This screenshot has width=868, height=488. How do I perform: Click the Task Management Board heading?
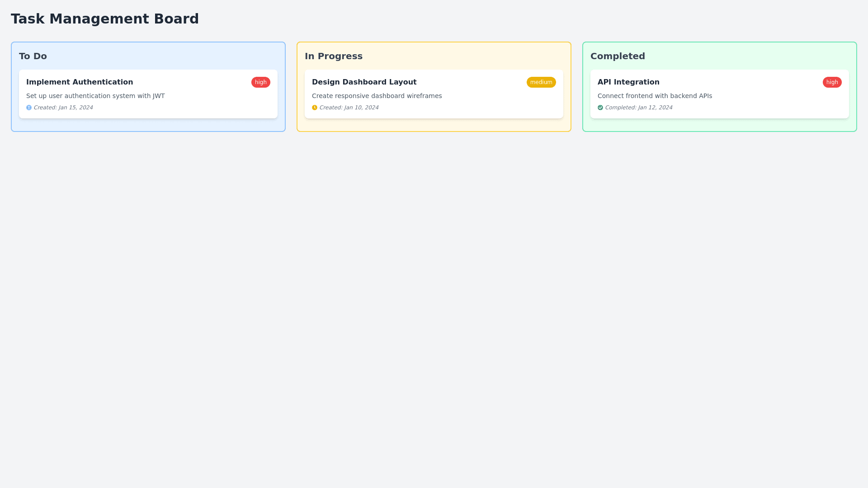pos(105,19)
